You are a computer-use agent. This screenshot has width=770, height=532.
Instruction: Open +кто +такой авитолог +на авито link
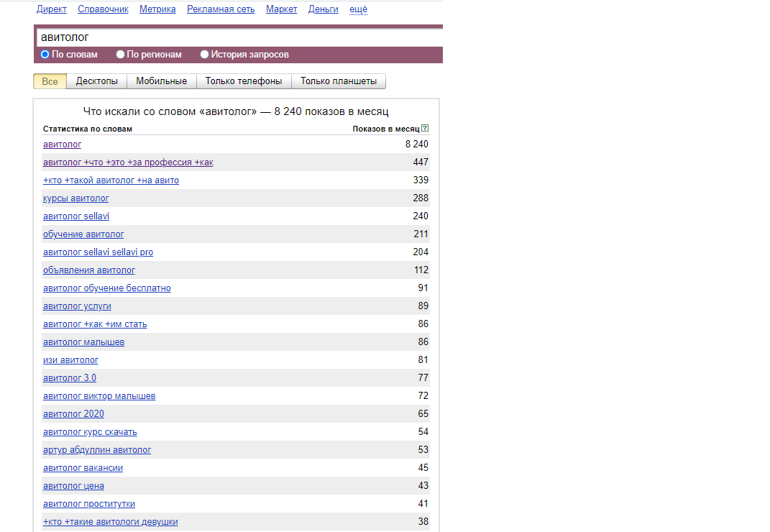click(x=111, y=180)
